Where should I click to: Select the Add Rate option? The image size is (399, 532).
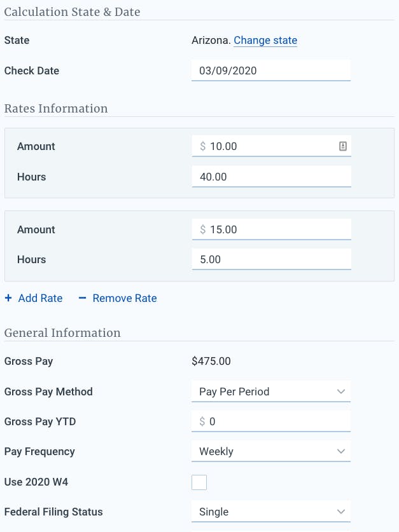point(34,298)
